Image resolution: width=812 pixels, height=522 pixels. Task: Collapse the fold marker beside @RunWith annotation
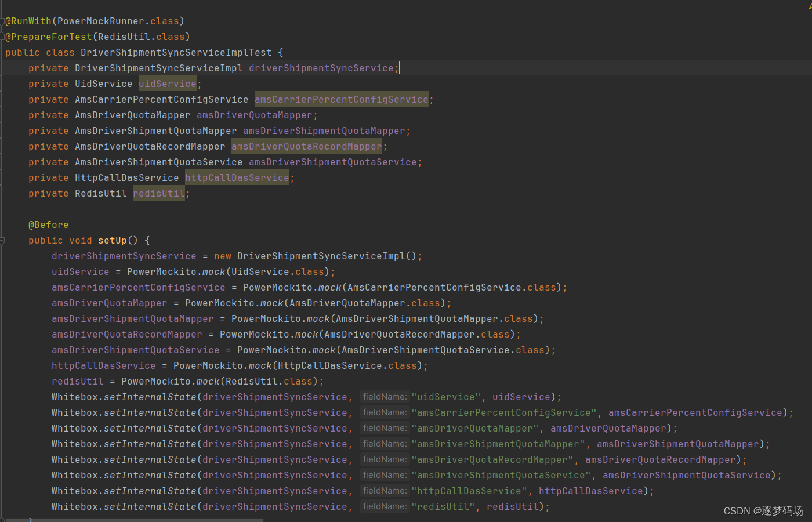tap(2, 21)
